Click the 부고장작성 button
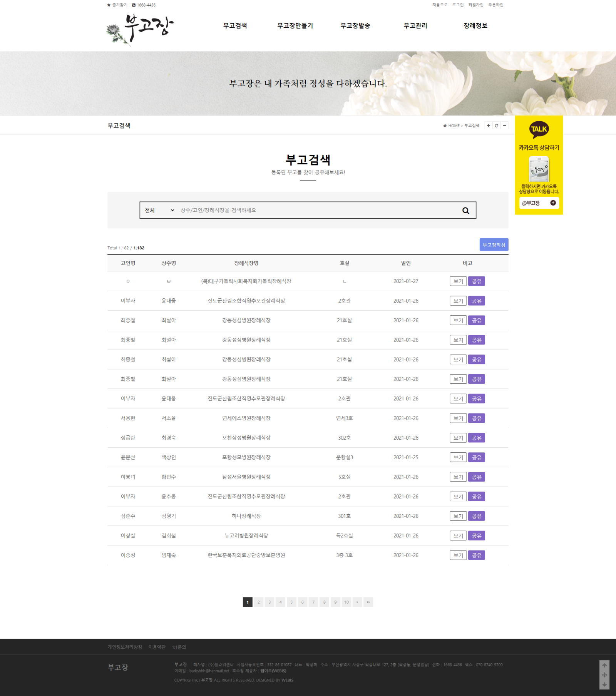This screenshot has width=616, height=696. pyautogui.click(x=494, y=245)
